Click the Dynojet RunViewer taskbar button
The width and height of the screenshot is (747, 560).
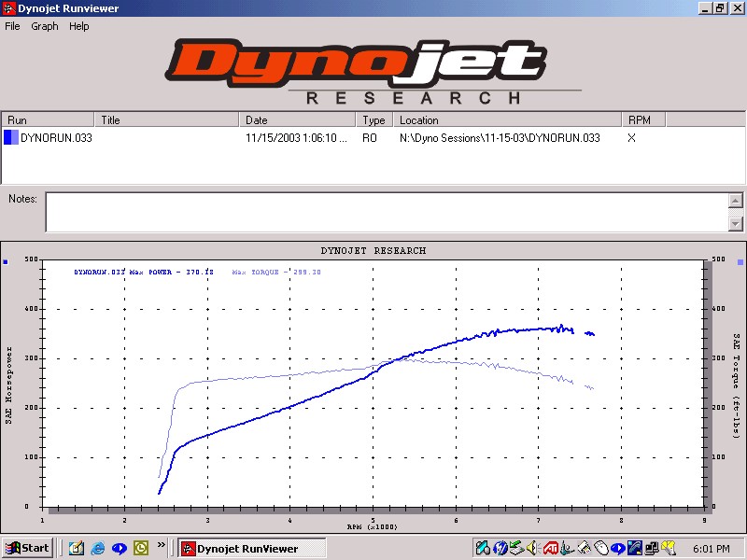coord(252,549)
